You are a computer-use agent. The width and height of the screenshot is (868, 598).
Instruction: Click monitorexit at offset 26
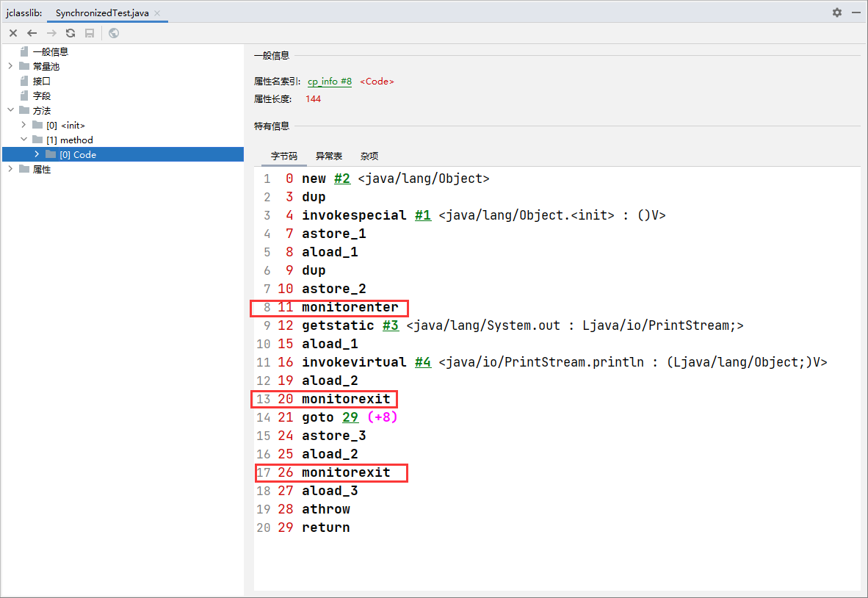pyautogui.click(x=346, y=472)
